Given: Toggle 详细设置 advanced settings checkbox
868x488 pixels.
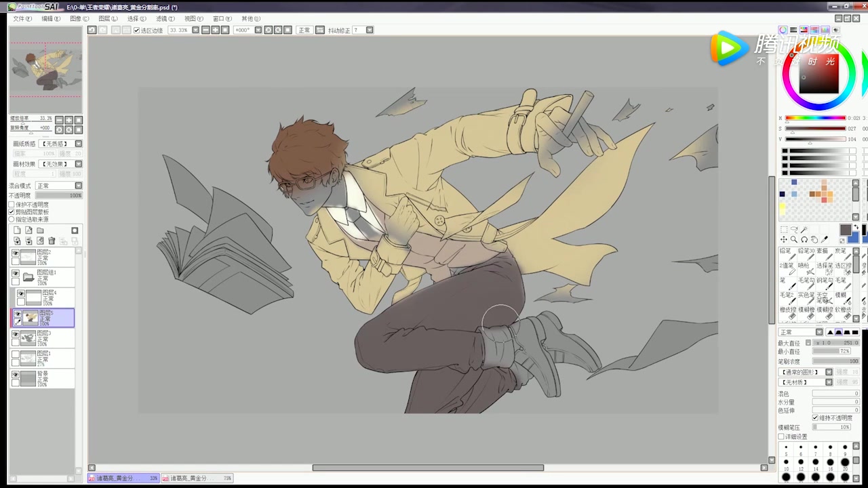Looking at the screenshot, I should (x=781, y=437).
